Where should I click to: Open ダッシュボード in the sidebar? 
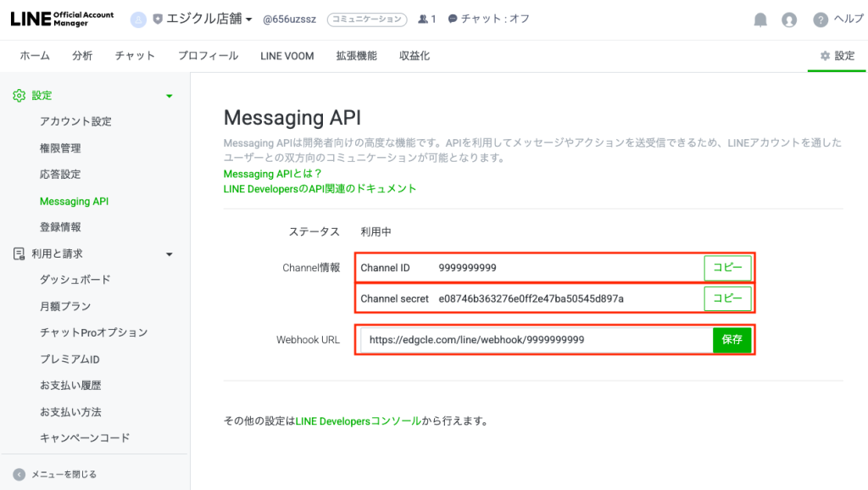pyautogui.click(x=75, y=280)
